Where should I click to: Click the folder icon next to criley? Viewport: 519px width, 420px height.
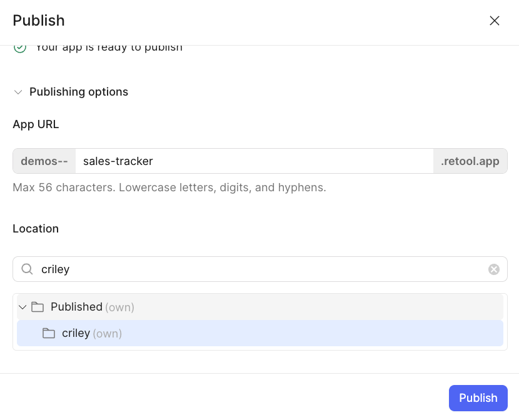pyautogui.click(x=49, y=333)
